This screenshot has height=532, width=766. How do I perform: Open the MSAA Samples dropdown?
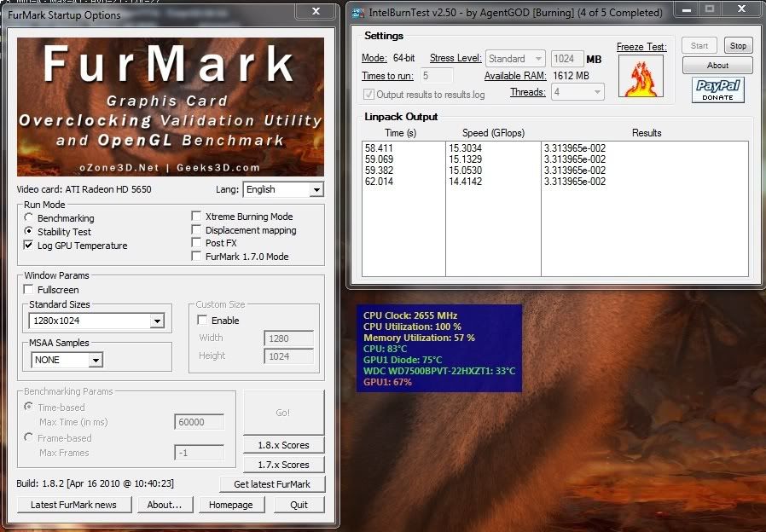click(95, 360)
